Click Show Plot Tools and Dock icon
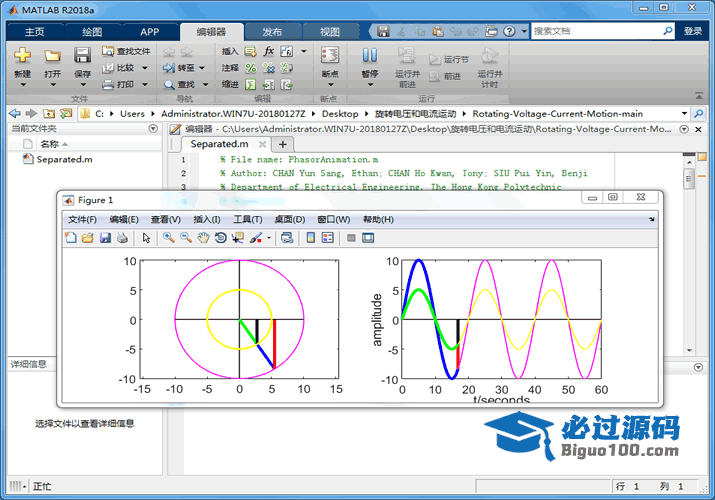This screenshot has width=715, height=500. click(x=368, y=237)
